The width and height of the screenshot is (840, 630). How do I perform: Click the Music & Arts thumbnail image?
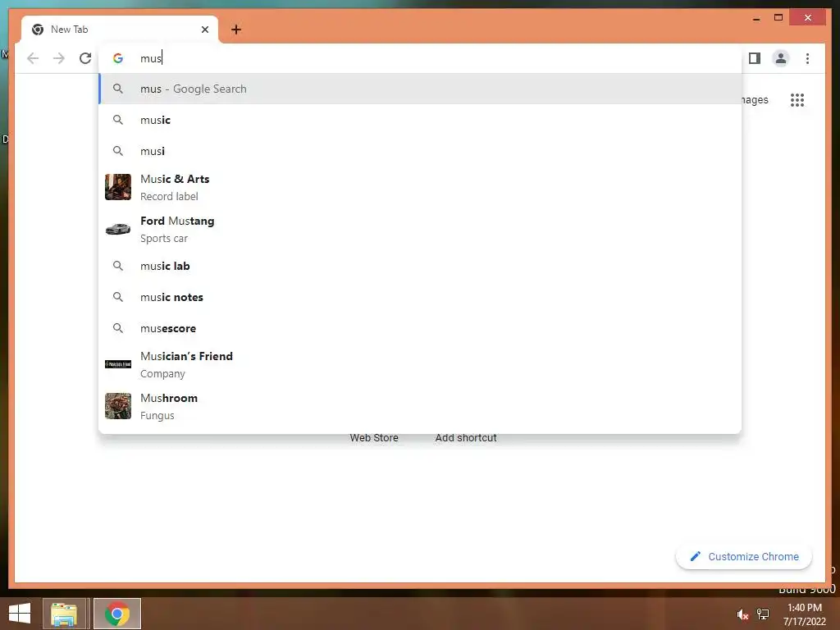118,187
